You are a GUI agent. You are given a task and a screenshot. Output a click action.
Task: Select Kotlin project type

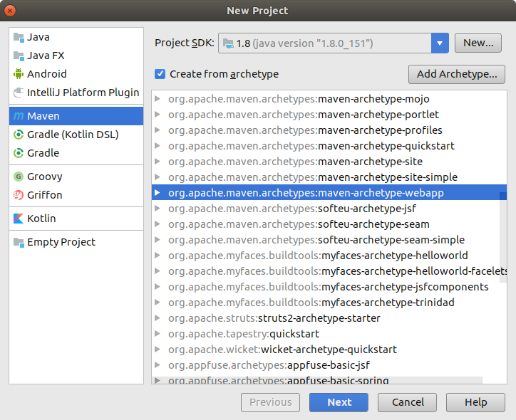76,219
